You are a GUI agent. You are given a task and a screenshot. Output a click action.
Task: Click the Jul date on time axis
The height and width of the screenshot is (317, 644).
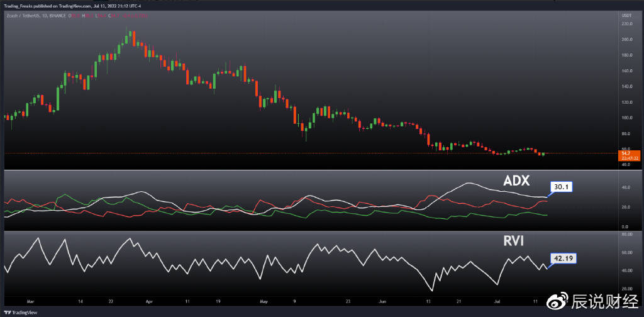click(497, 302)
